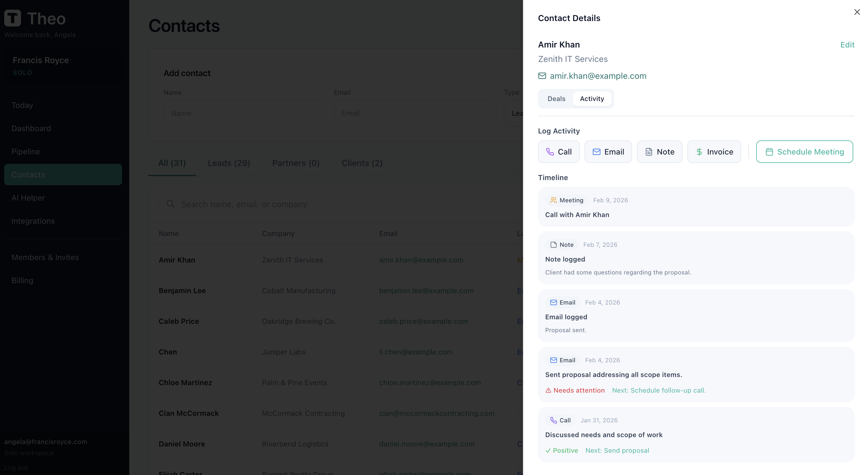Toggle the Needs attention flag on the proposal email

[x=575, y=391]
